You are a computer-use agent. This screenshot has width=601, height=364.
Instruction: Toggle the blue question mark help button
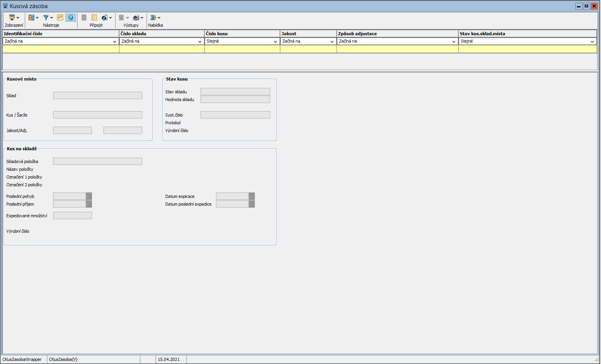[71, 17]
